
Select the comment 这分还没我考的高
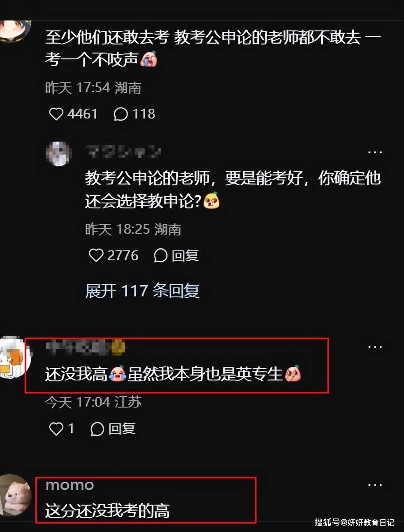[107, 511]
